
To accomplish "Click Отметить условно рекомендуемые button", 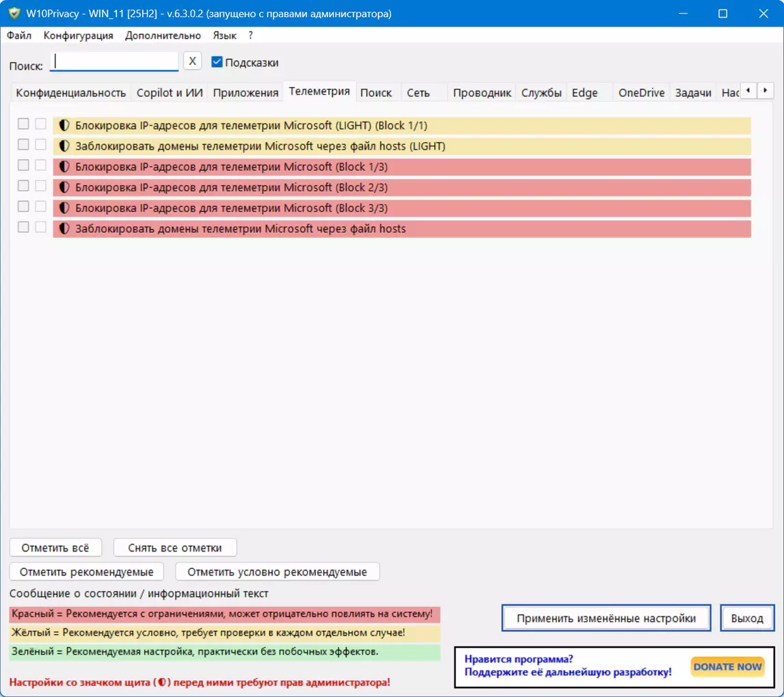I will click(x=277, y=571).
